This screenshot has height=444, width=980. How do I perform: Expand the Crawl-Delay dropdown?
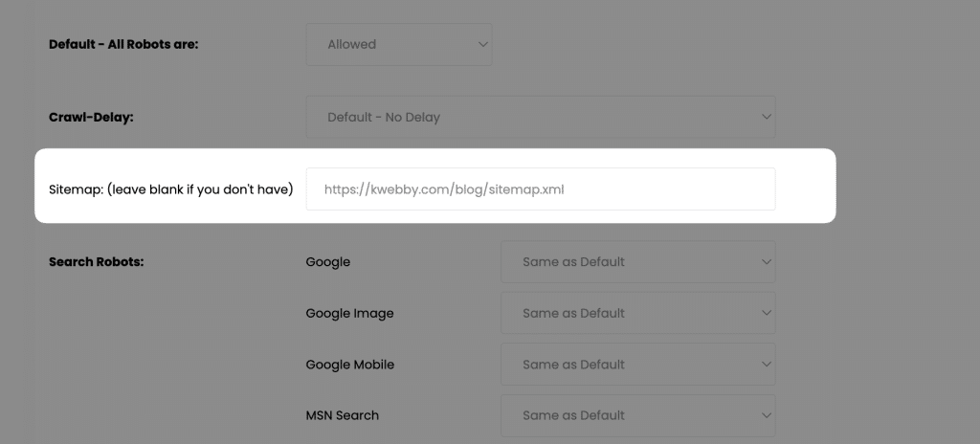tap(540, 117)
